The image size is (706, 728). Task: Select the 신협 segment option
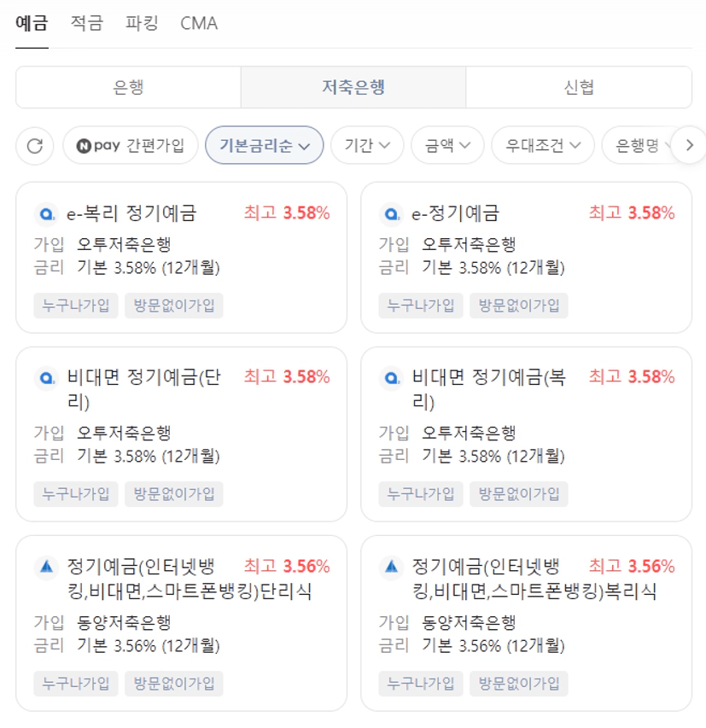coord(579,87)
